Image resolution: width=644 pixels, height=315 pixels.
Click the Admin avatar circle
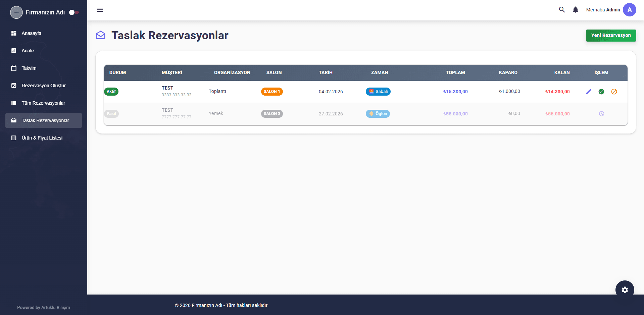[x=629, y=10]
